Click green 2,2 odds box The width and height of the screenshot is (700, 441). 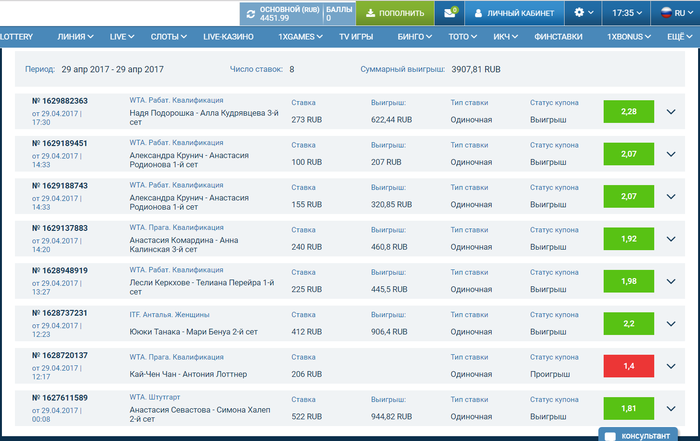click(x=629, y=324)
